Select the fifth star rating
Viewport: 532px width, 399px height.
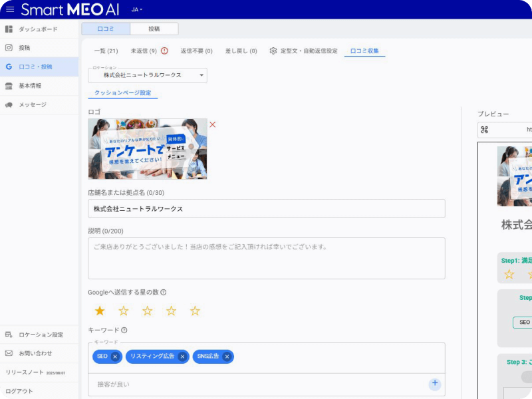click(x=195, y=311)
